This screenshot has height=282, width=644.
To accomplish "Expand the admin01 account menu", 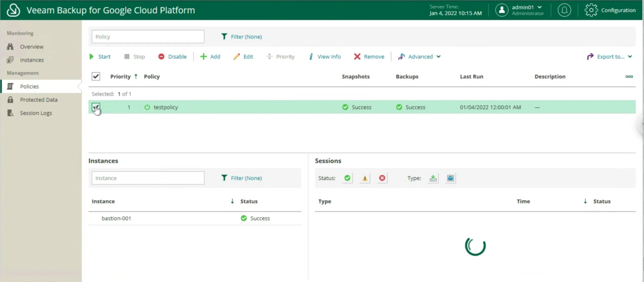I will point(539,7).
